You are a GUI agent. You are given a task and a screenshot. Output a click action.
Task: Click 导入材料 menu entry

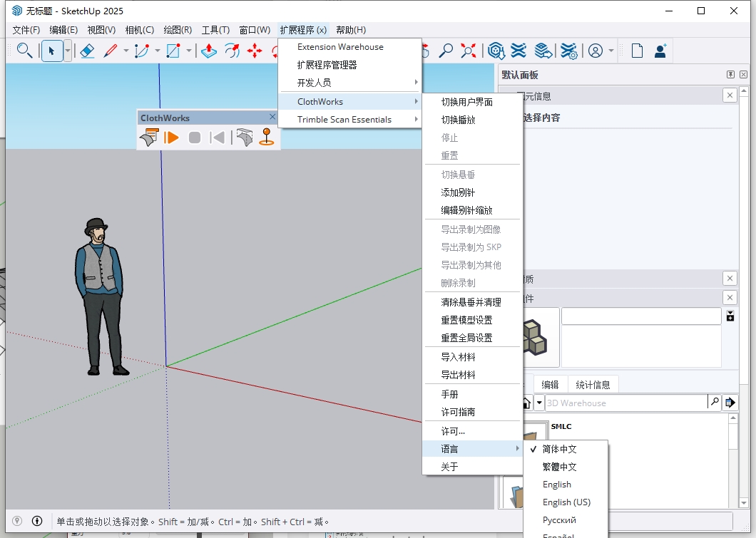[x=472, y=358]
